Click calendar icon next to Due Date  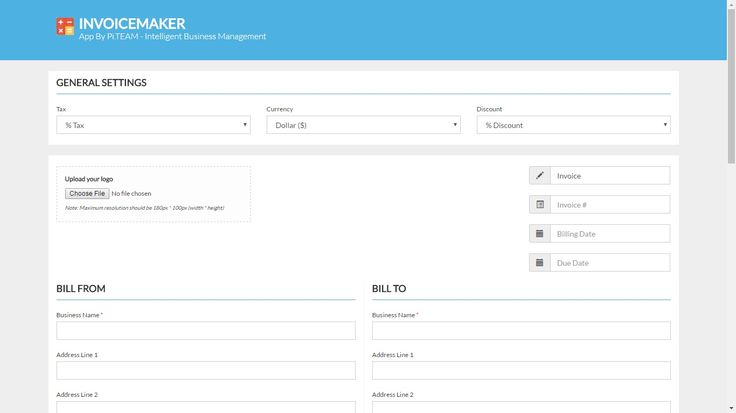point(540,263)
